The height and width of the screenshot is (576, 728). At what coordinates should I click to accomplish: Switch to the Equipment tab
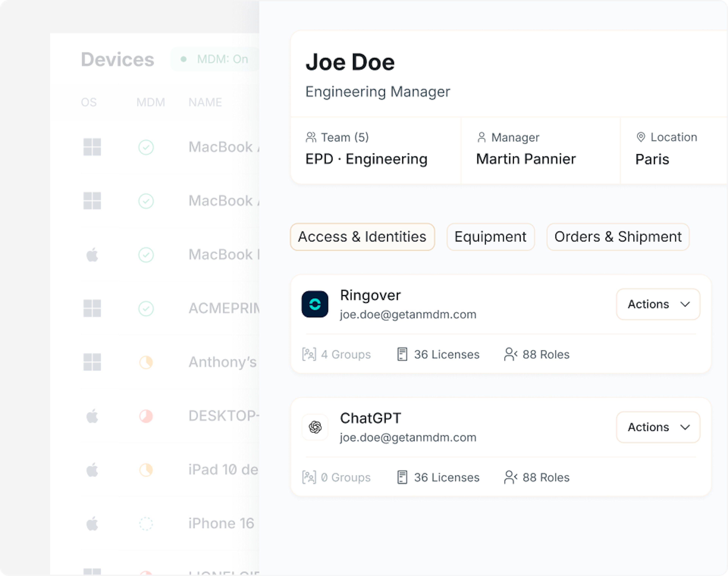pos(490,237)
